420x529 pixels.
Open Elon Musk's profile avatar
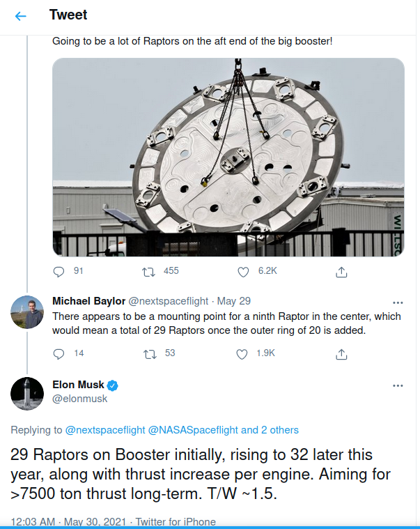(28, 393)
